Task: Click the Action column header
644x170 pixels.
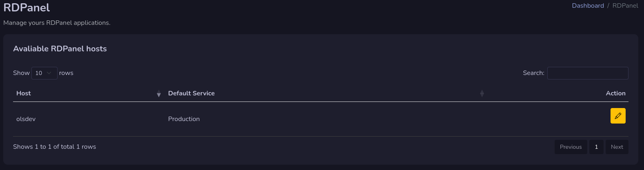Action: coord(615,93)
